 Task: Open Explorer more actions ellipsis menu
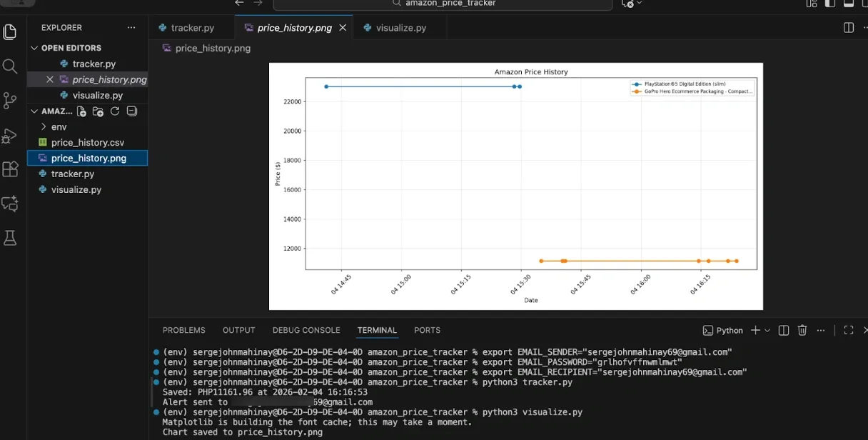pos(130,27)
